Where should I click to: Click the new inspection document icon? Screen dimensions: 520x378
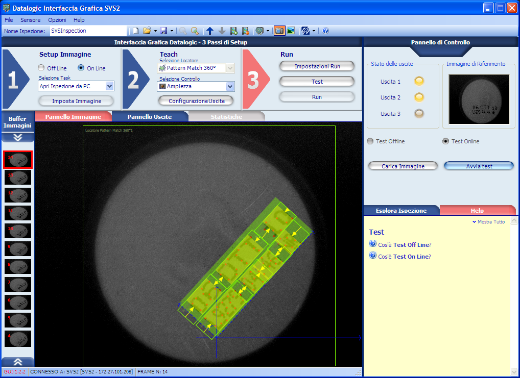[136, 31]
